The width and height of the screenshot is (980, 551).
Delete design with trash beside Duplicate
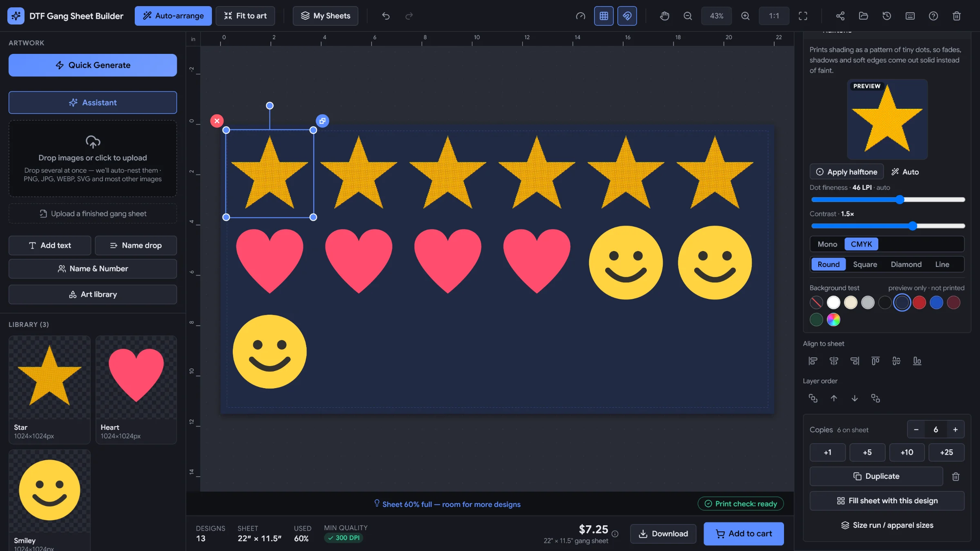(x=955, y=476)
